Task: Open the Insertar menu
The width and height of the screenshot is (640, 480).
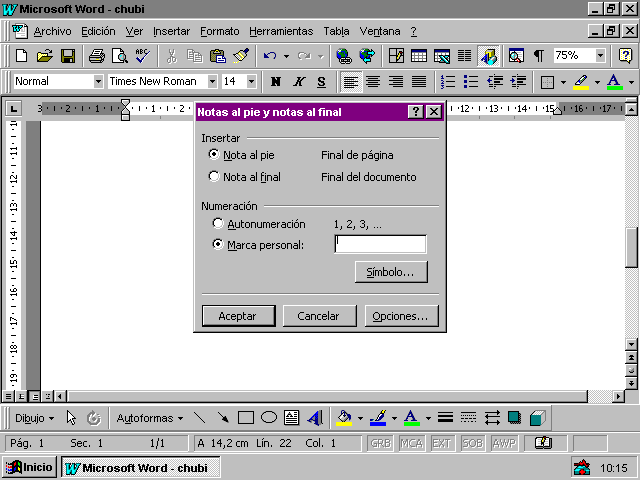Action: 171,31
